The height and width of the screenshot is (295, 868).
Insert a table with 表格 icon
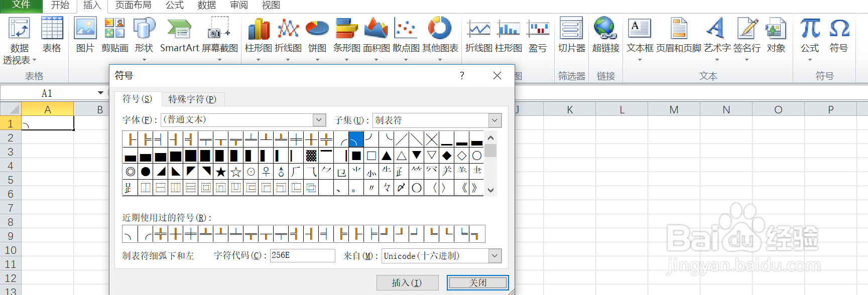(52, 35)
